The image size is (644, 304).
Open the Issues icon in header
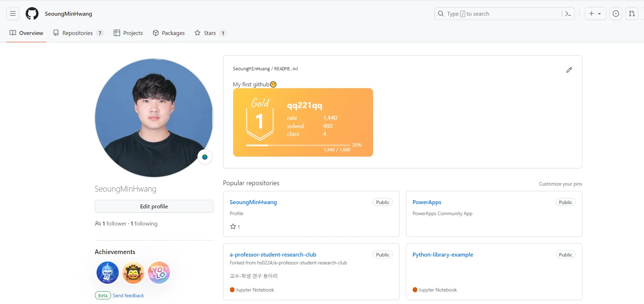[x=616, y=14]
